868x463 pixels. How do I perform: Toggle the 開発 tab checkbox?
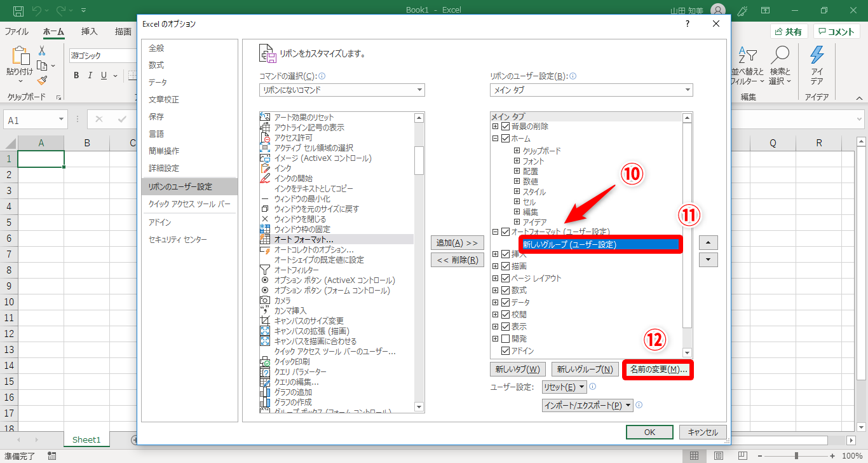coord(505,338)
